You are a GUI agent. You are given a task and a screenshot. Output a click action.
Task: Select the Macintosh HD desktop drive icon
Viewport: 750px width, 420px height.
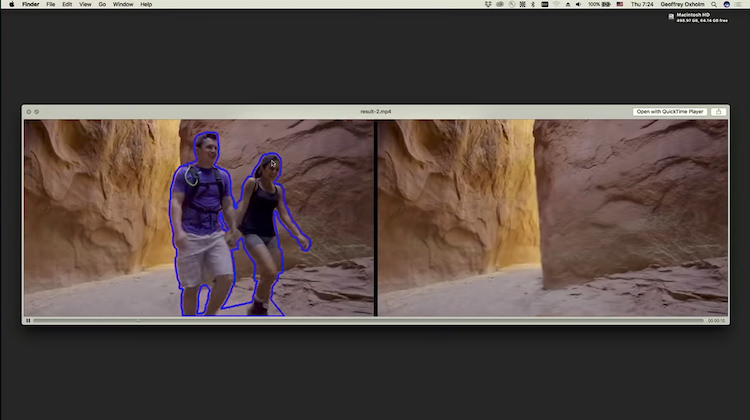pos(671,17)
